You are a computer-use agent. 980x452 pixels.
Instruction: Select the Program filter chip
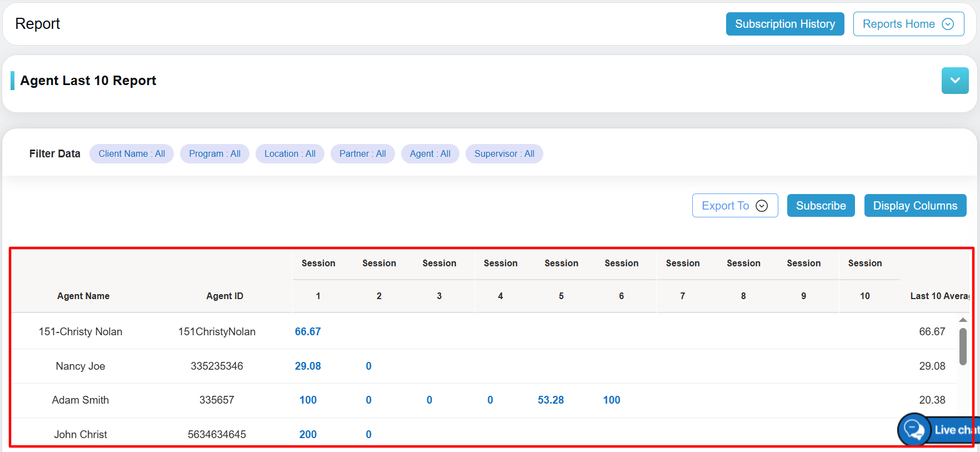click(x=214, y=154)
